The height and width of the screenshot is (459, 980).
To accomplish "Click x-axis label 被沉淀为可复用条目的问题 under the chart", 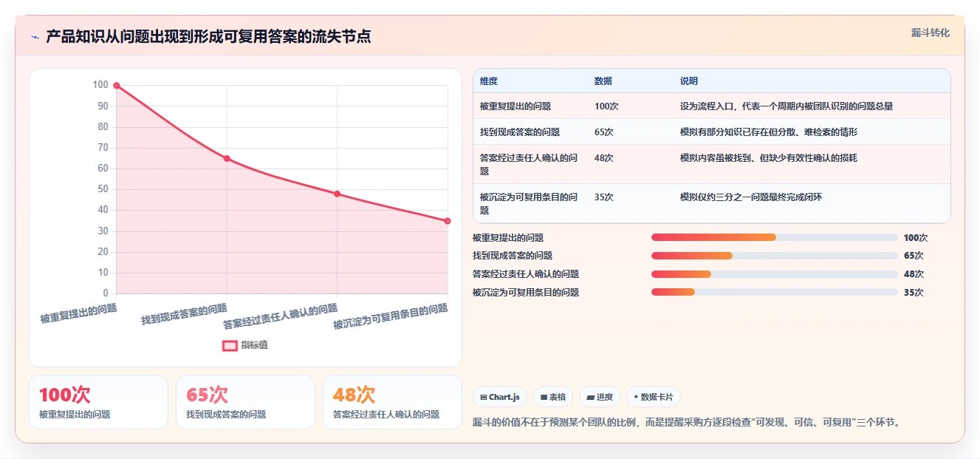I will coord(391,316).
